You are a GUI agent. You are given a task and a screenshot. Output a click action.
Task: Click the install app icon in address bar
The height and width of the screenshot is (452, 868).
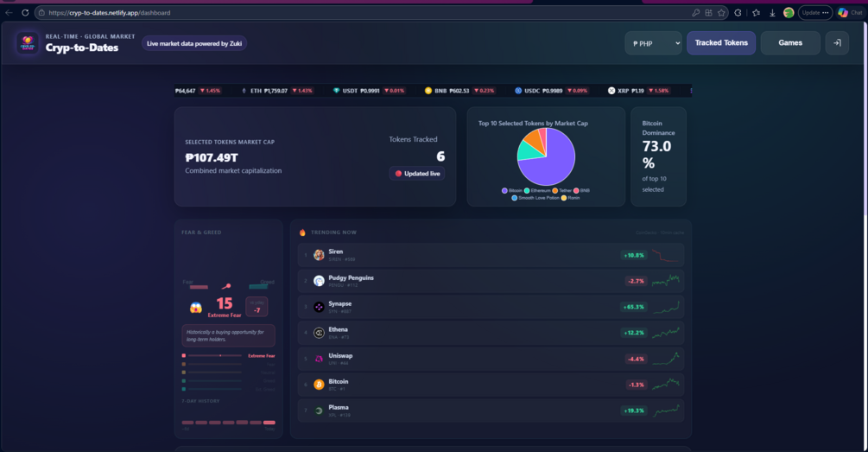[x=708, y=12]
